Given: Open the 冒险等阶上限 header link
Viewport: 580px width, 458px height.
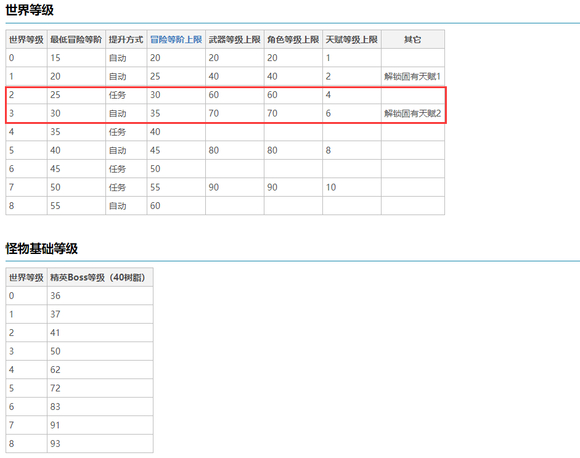Looking at the screenshot, I should (176, 40).
